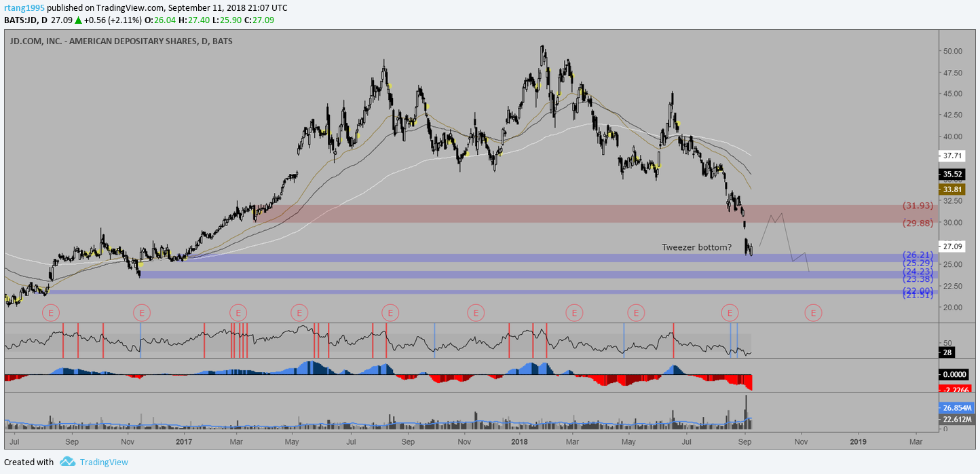Screen dimensions: 980x474
Task: Click the blue 26.854M volume label
Action: 957,408
